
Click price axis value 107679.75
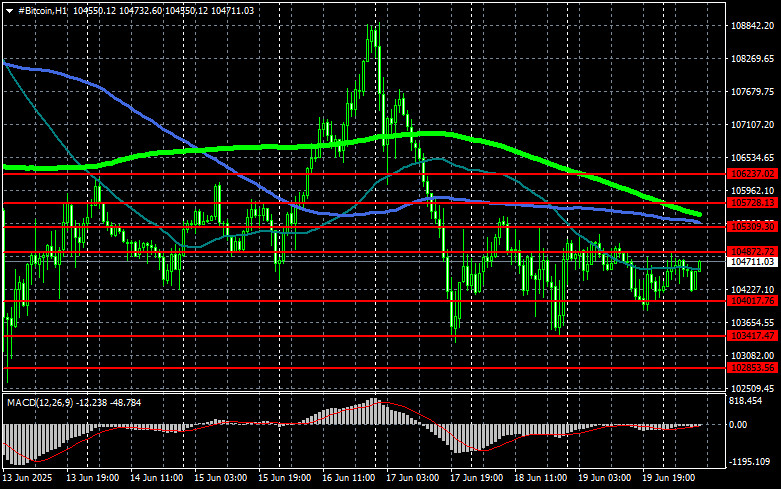coord(753,92)
